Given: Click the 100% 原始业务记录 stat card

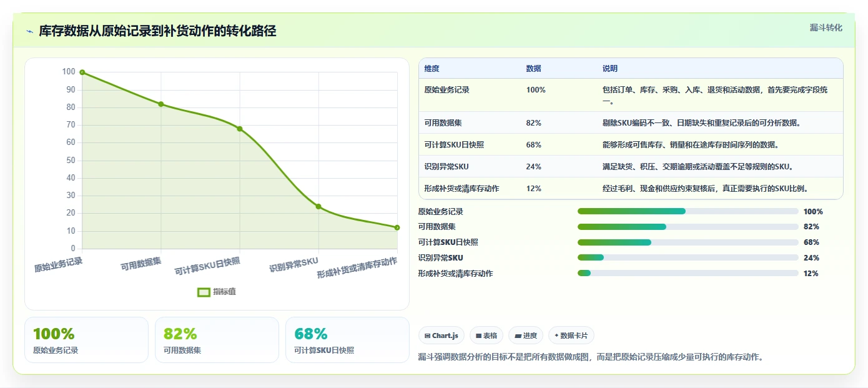Looking at the screenshot, I should click(86, 340).
